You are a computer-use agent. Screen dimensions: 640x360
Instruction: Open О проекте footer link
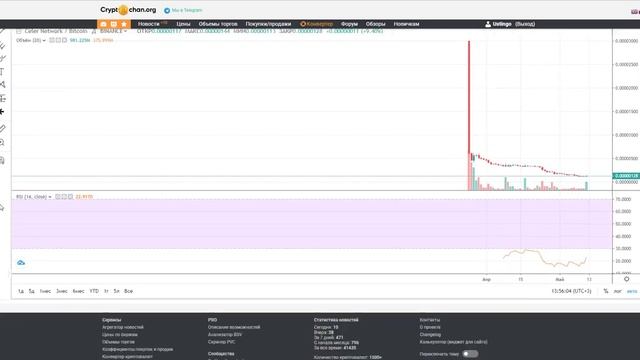430,327
